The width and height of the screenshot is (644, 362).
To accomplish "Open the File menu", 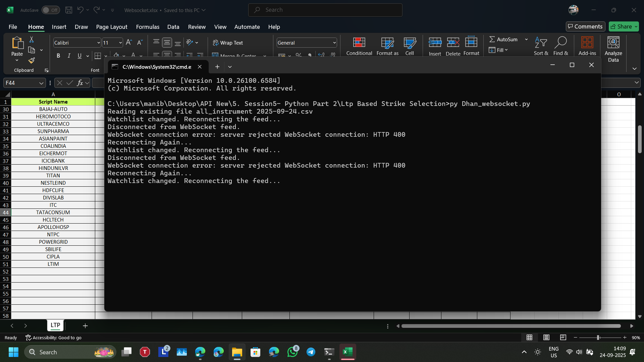I will pos(13,27).
